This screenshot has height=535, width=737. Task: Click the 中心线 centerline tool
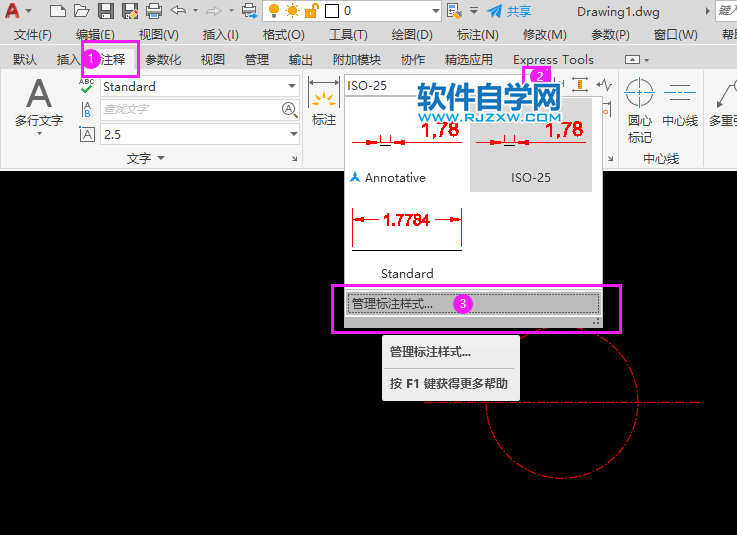(680, 102)
